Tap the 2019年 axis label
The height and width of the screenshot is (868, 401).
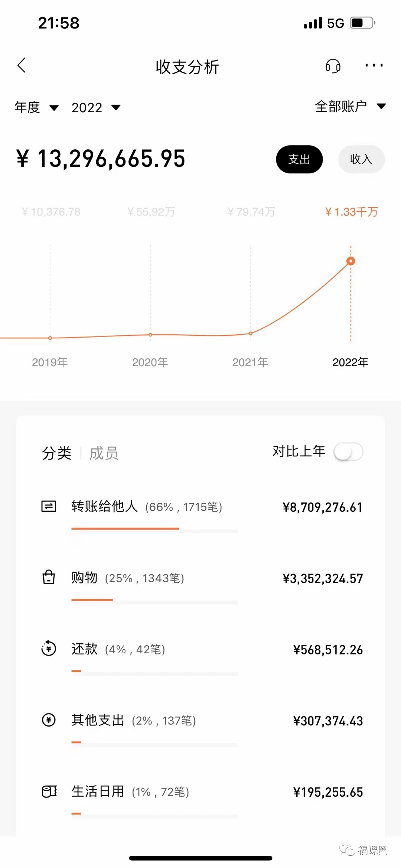(50, 362)
